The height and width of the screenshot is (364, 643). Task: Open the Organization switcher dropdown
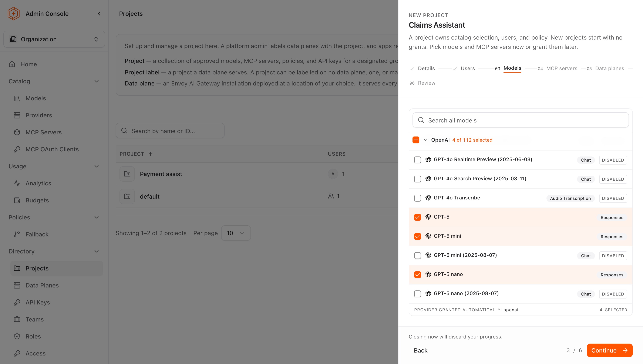coord(54,39)
